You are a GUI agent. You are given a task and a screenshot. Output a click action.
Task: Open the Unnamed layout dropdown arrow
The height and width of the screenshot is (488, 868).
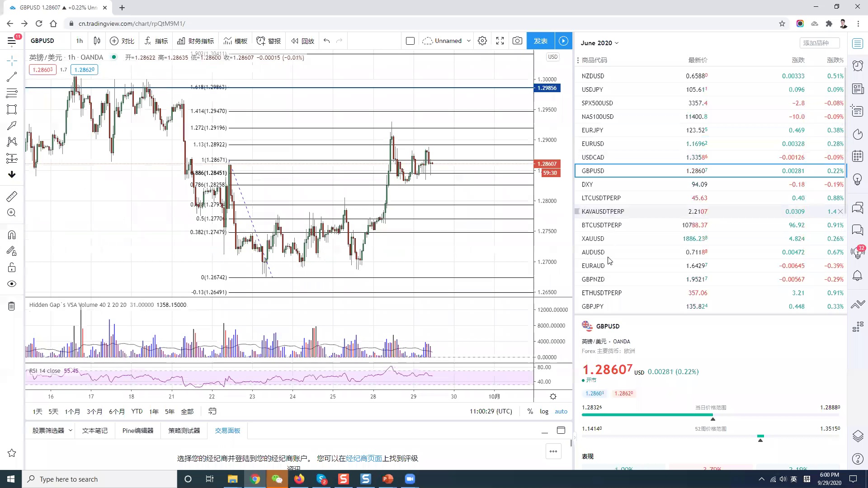469,41
